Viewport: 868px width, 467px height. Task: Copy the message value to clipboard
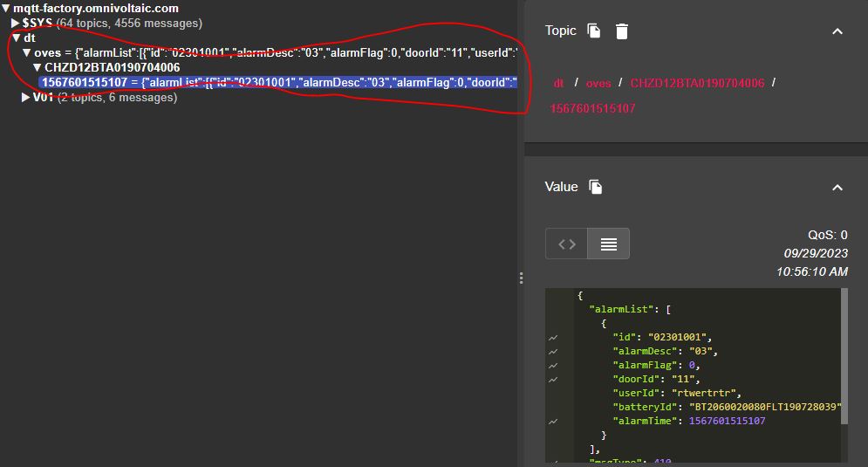pyautogui.click(x=596, y=187)
